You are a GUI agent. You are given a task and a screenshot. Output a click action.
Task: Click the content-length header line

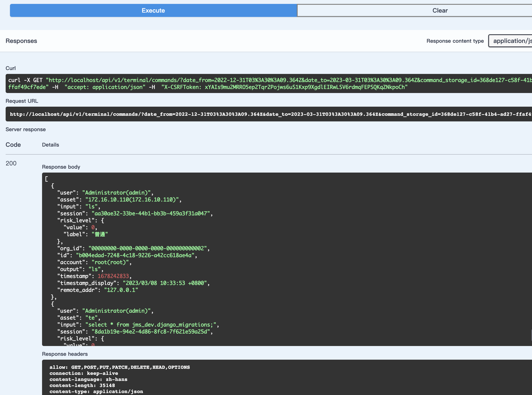point(82,385)
